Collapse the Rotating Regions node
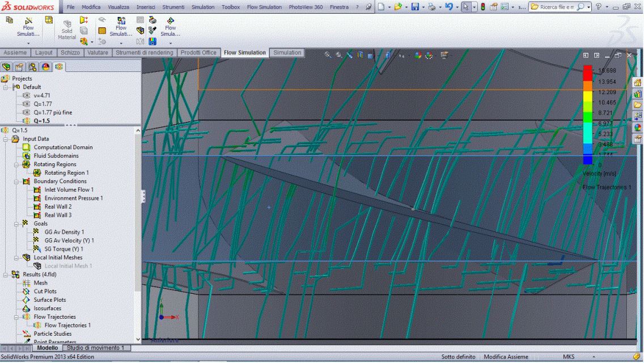The height and width of the screenshot is (363, 644). [16, 164]
